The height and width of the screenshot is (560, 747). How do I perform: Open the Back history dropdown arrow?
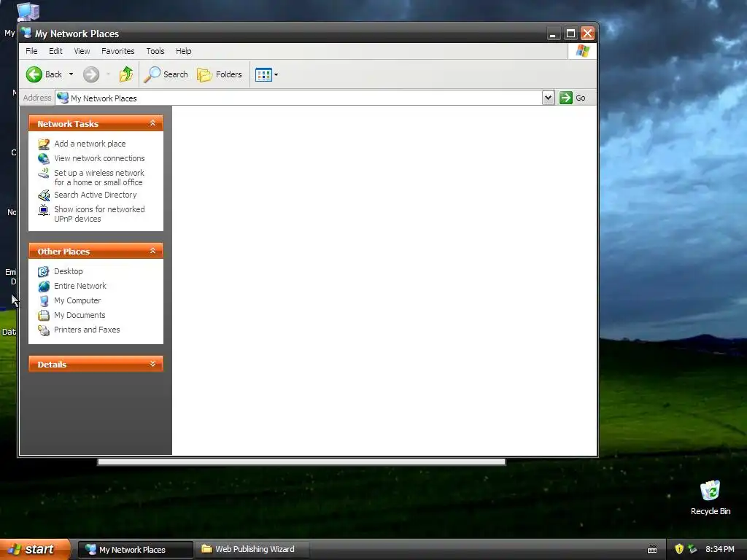(71, 74)
